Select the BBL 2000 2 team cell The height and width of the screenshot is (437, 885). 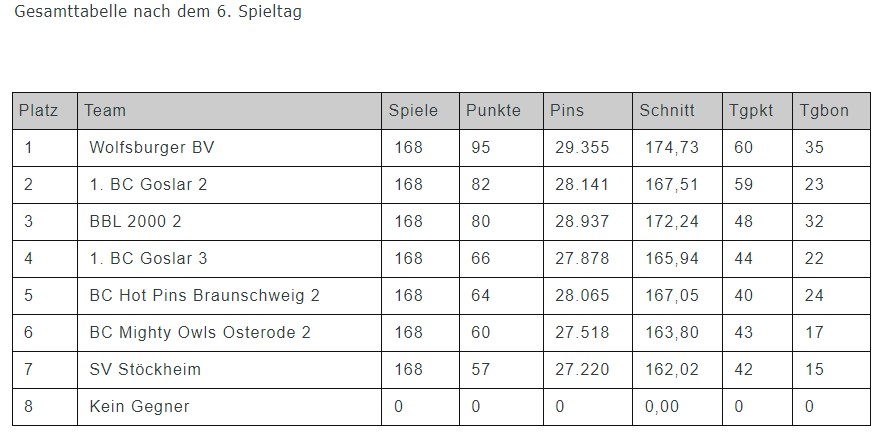(135, 222)
